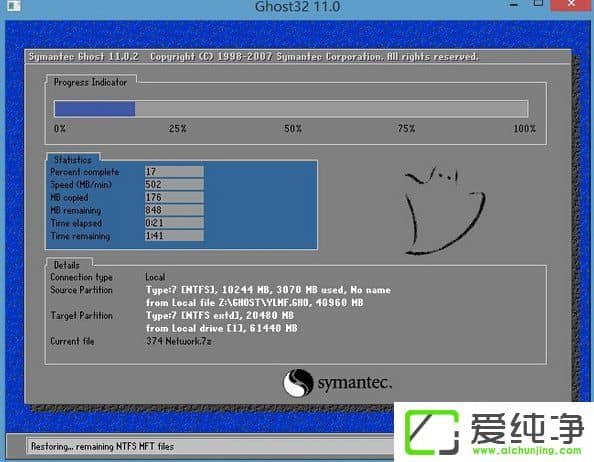This screenshot has height=462, width=594.
Task: Click the 50% progress marker
Action: [293, 129]
